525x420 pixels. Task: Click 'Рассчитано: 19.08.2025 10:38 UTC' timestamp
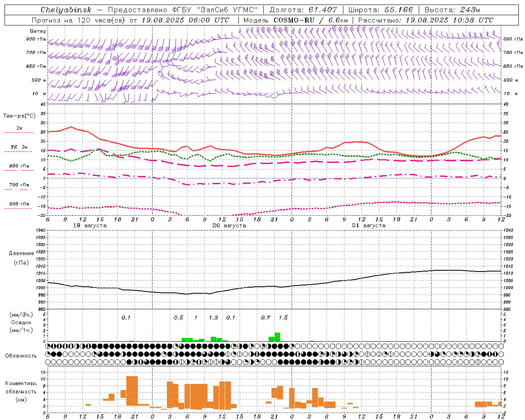tap(426, 20)
